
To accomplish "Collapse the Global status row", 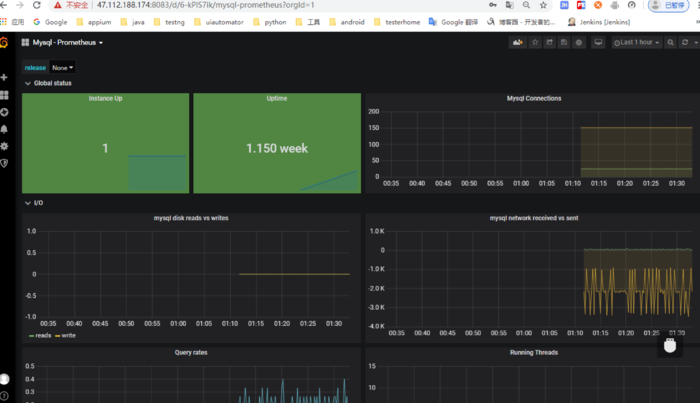I will tap(48, 83).
